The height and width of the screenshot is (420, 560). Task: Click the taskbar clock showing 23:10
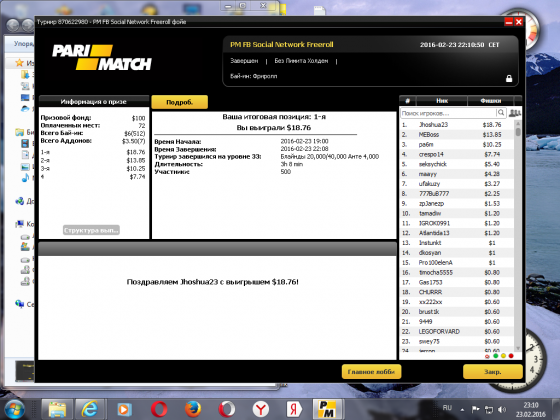point(531,410)
